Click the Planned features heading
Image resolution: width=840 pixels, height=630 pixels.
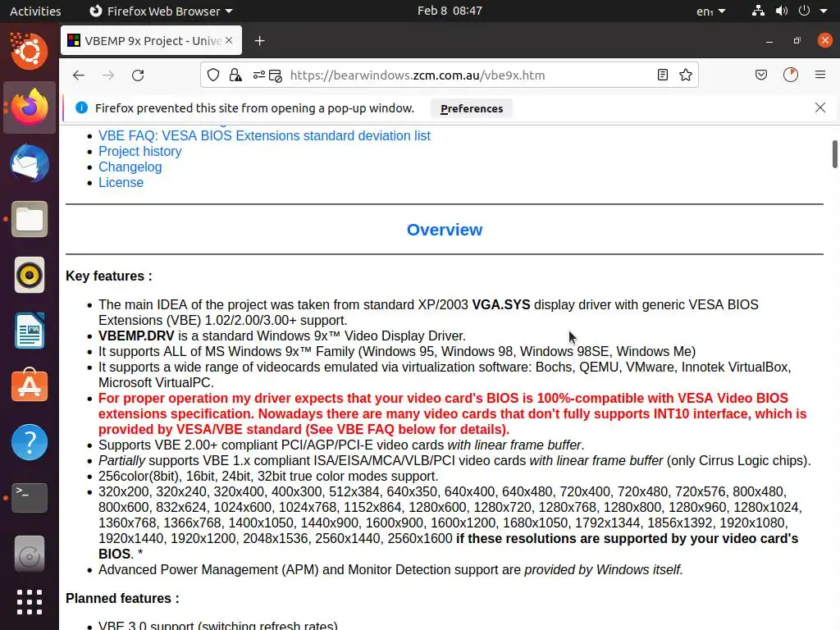click(122, 598)
